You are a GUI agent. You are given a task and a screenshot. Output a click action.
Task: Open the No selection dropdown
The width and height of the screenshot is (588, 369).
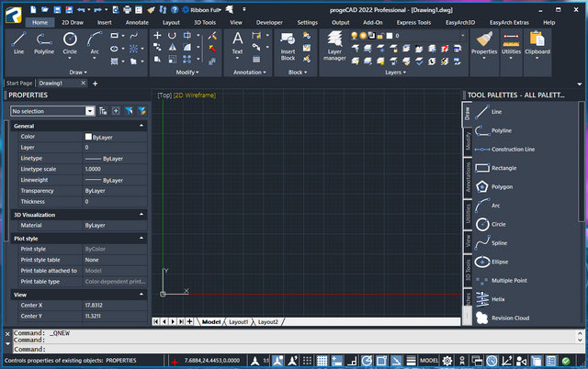click(x=89, y=110)
